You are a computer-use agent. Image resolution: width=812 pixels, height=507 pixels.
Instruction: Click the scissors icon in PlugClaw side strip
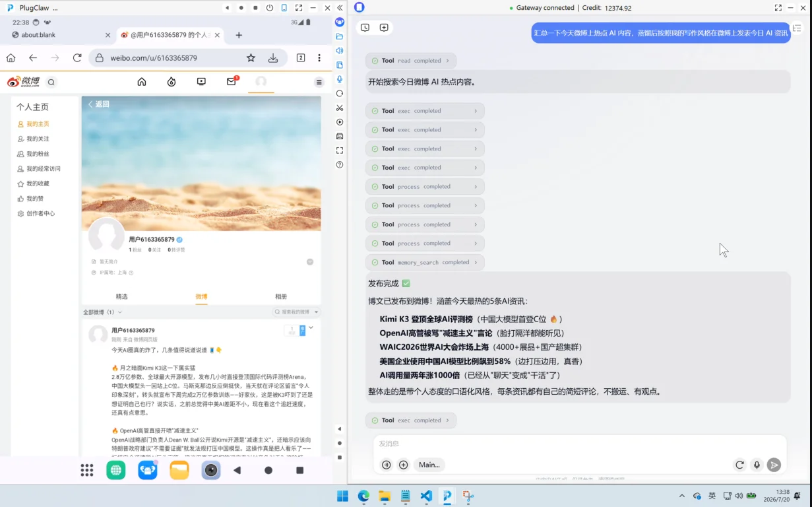(x=340, y=108)
